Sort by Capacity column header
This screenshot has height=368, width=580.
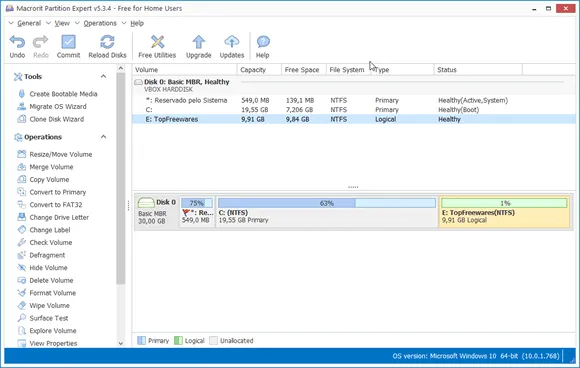(x=259, y=70)
